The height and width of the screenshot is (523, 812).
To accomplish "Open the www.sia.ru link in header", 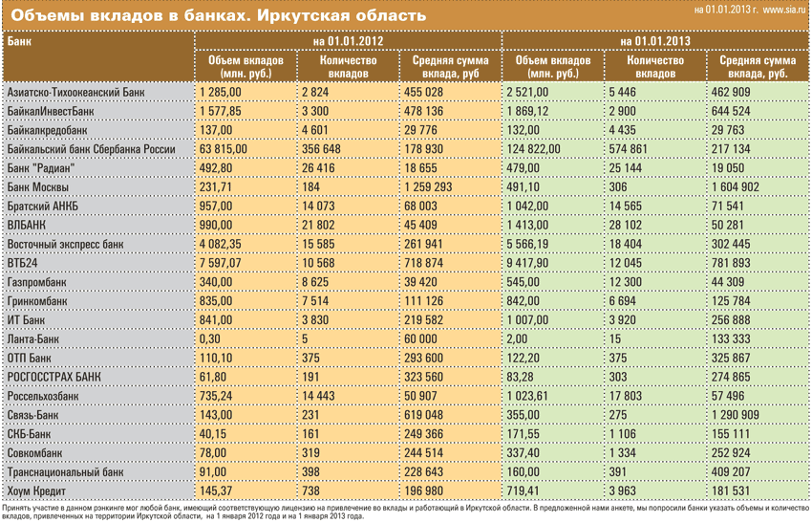I will [784, 10].
